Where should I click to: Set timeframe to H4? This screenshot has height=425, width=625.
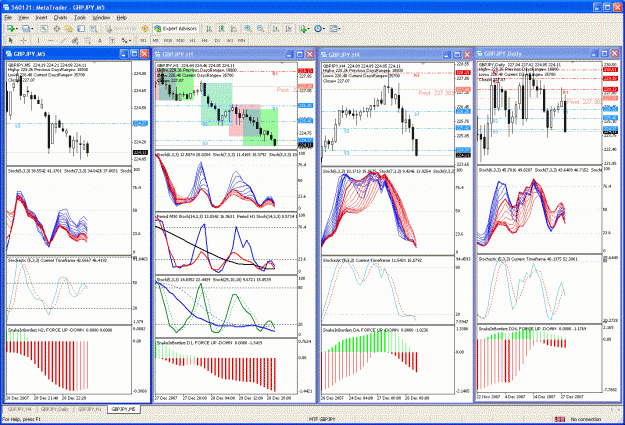point(205,40)
